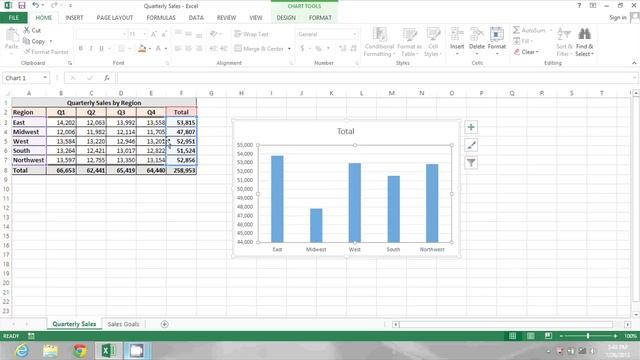
Task: Click the Insert Function fx icon
Action: [x=107, y=78]
